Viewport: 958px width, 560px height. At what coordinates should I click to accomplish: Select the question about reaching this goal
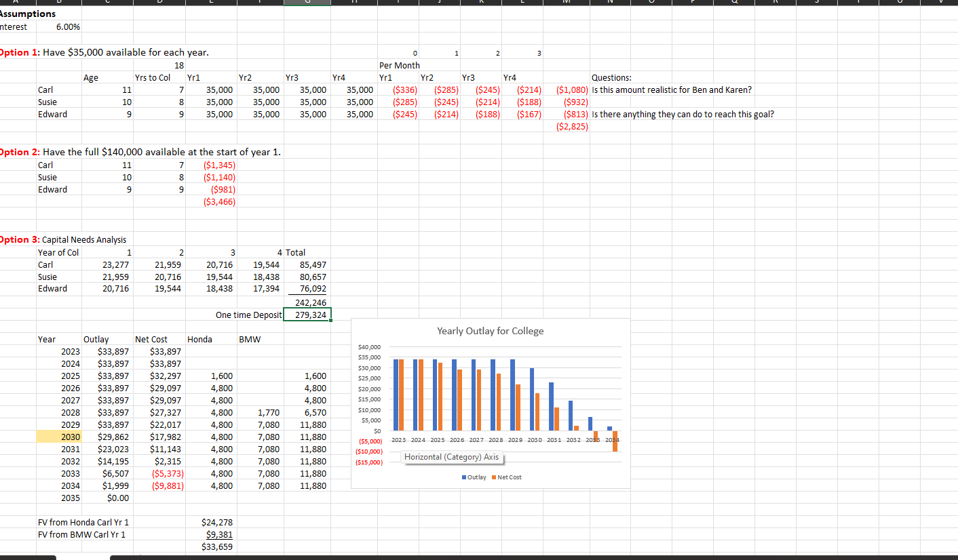tap(683, 114)
